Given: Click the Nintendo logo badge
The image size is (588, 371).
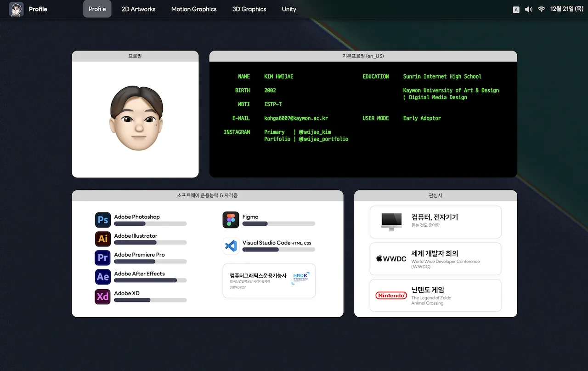Looking at the screenshot, I should coord(391,296).
